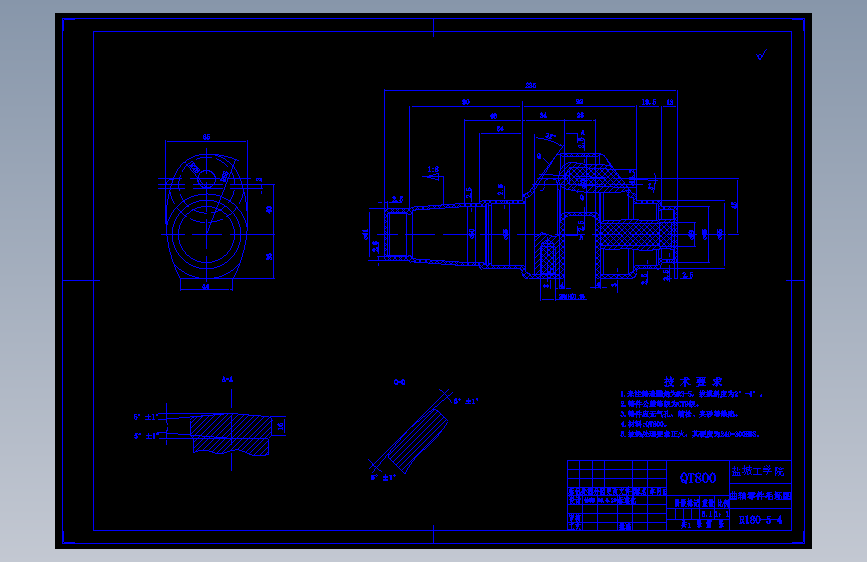Select the 90 dimension above the shaft
Image resolution: width=867 pixels, height=562 pixels.
tap(466, 102)
